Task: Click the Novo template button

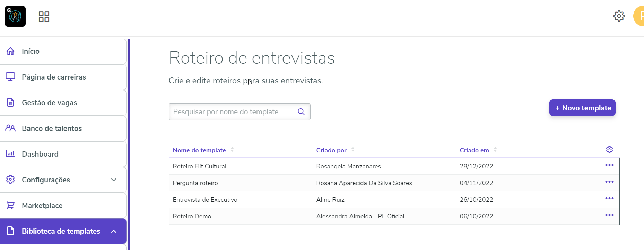Action: [x=582, y=108]
